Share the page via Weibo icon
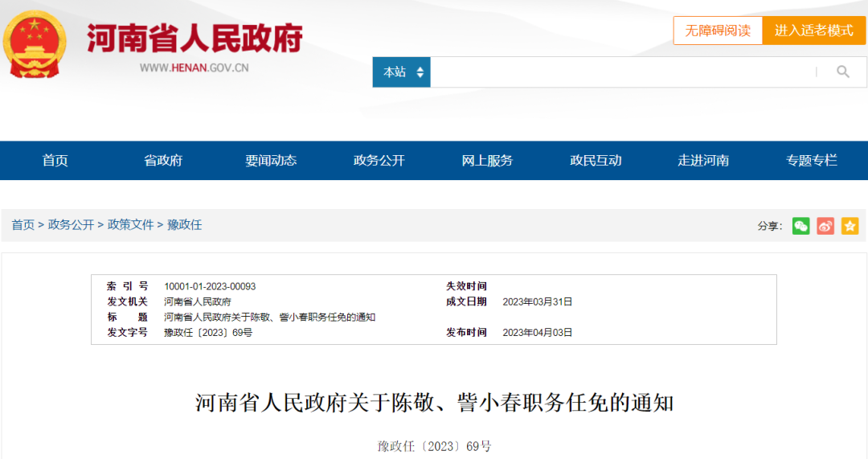Screen dimensions: 868x459 [x=825, y=226]
